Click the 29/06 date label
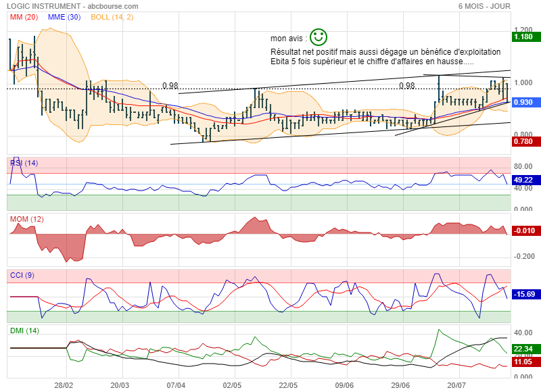 (x=400, y=385)
